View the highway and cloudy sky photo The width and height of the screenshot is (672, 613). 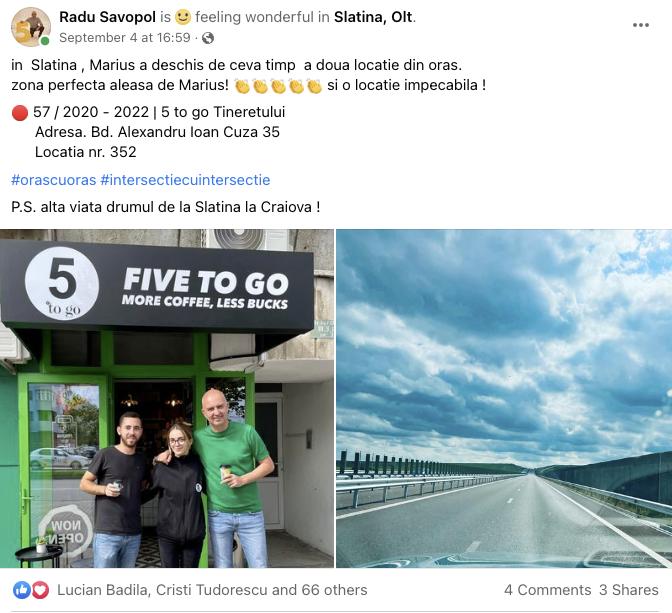click(504, 398)
